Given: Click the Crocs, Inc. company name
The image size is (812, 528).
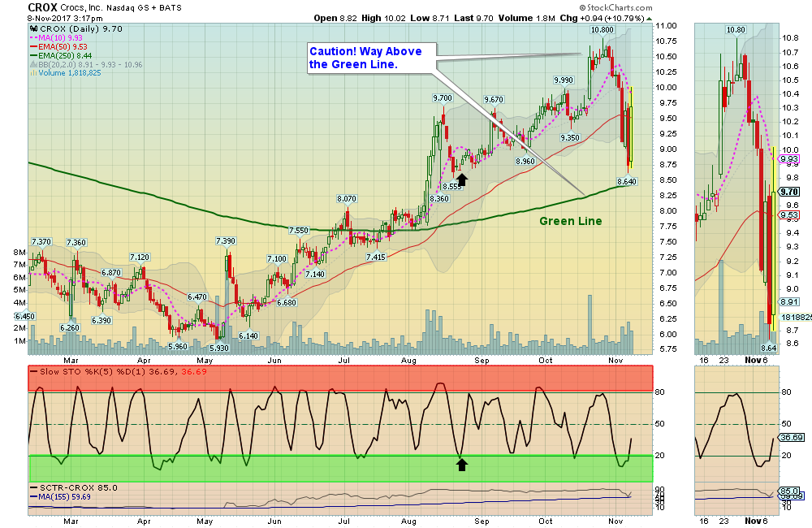Looking at the screenshot, I should click(82, 8).
